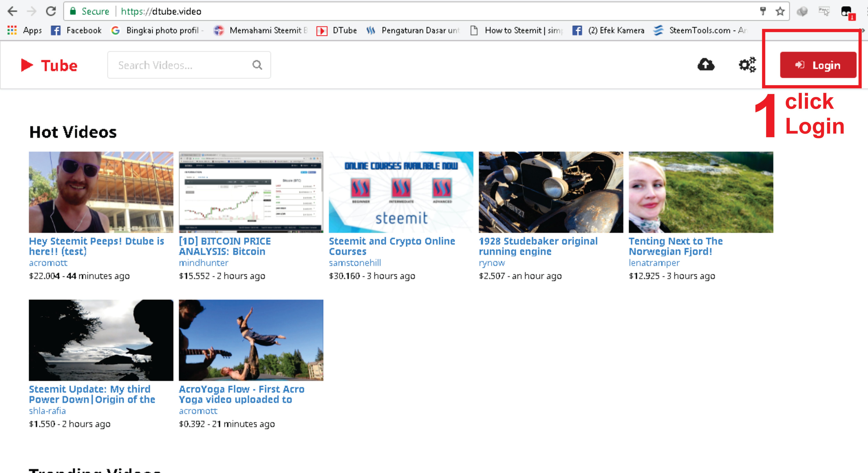The height and width of the screenshot is (473, 868).
Task: Open the acromott Dtube test video thumbnail
Action: click(x=101, y=192)
